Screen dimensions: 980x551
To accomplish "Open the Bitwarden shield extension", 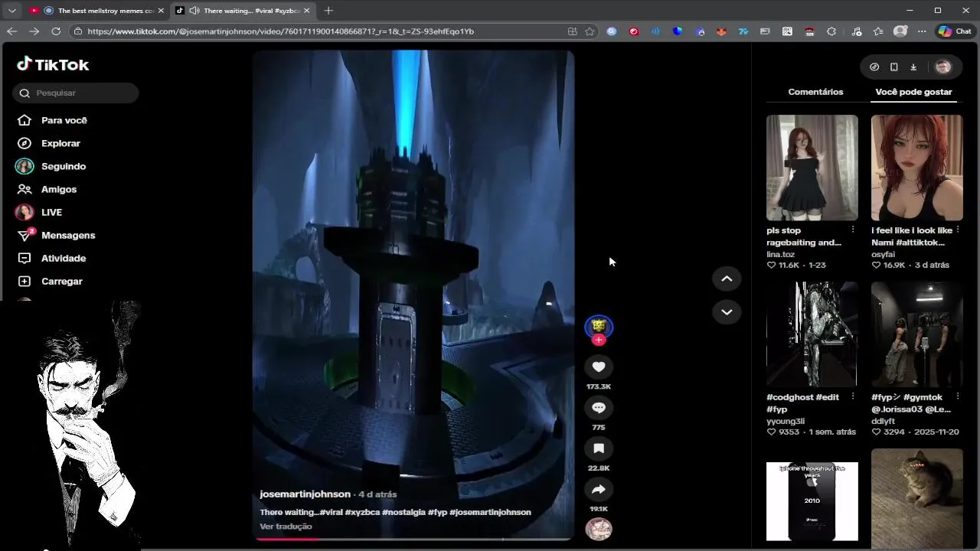I will (678, 31).
